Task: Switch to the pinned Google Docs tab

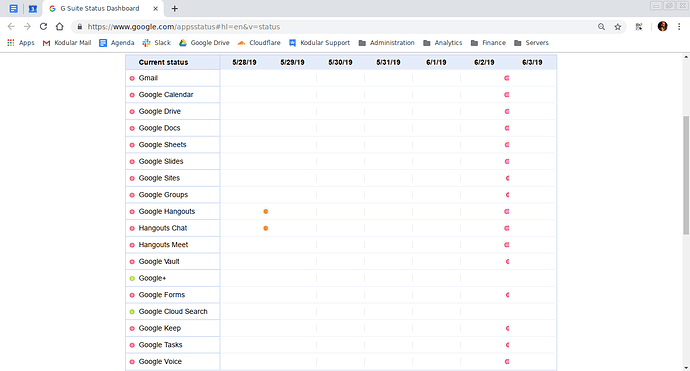Action: (x=14, y=8)
